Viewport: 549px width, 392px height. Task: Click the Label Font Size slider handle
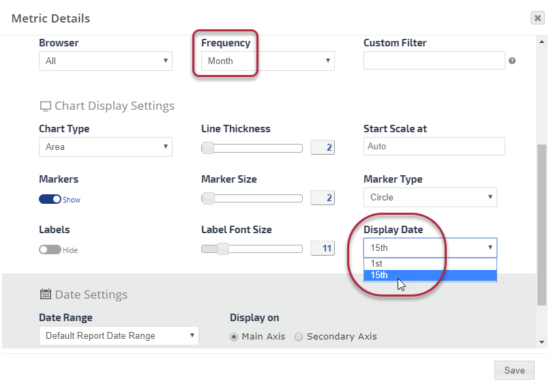click(222, 248)
